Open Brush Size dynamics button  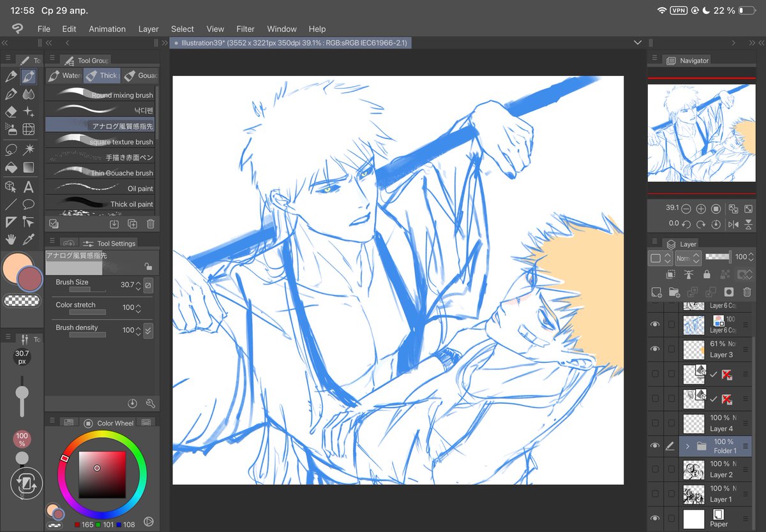[x=148, y=285]
